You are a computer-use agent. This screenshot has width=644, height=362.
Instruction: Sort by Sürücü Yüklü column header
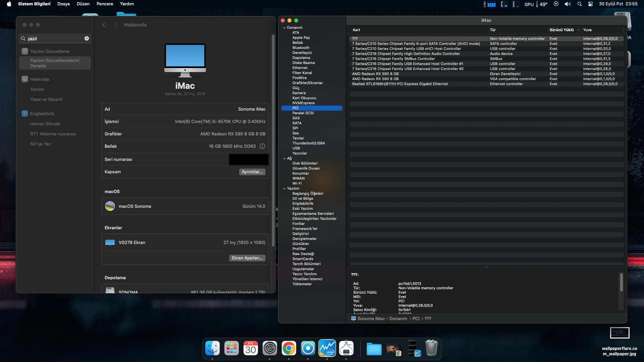tap(562, 30)
